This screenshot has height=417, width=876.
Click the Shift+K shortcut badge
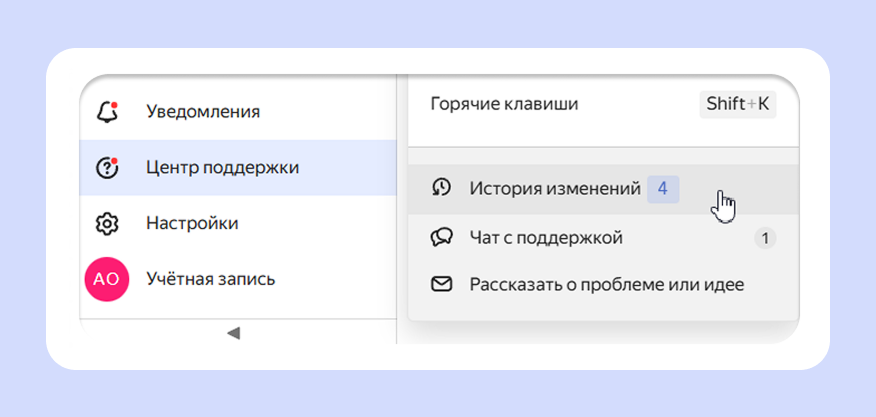pos(738,104)
